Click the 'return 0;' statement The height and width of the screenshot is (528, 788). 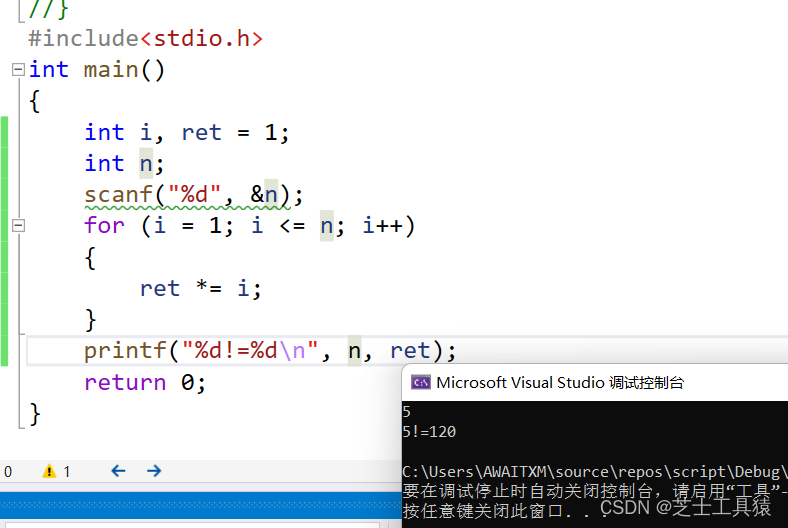pos(145,383)
